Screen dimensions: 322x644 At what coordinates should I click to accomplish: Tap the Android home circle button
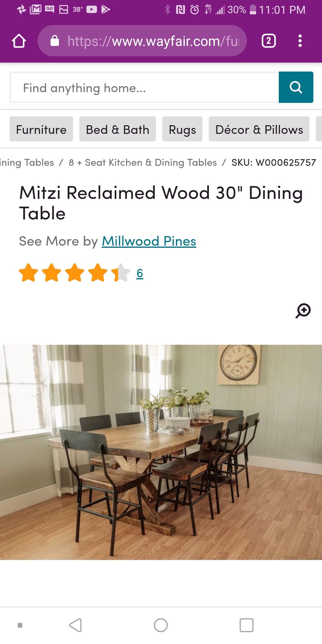point(161,625)
